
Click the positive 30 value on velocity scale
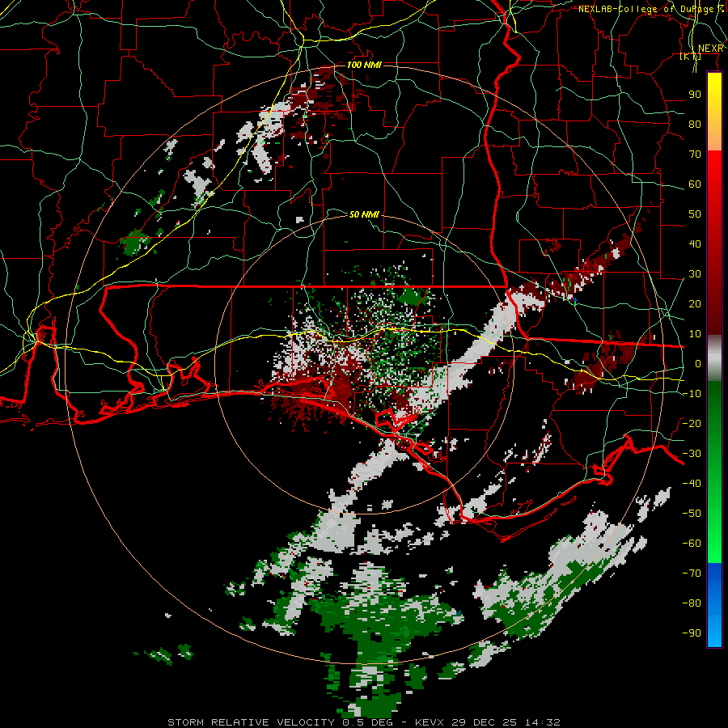695,274
